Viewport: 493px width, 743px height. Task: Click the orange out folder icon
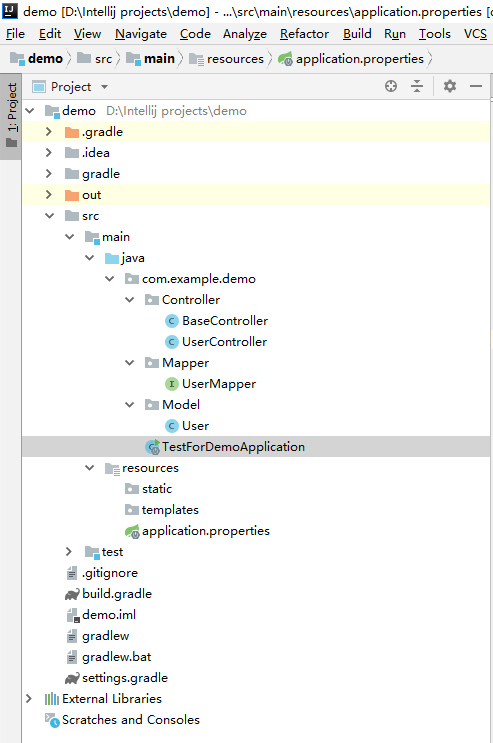pos(72,195)
